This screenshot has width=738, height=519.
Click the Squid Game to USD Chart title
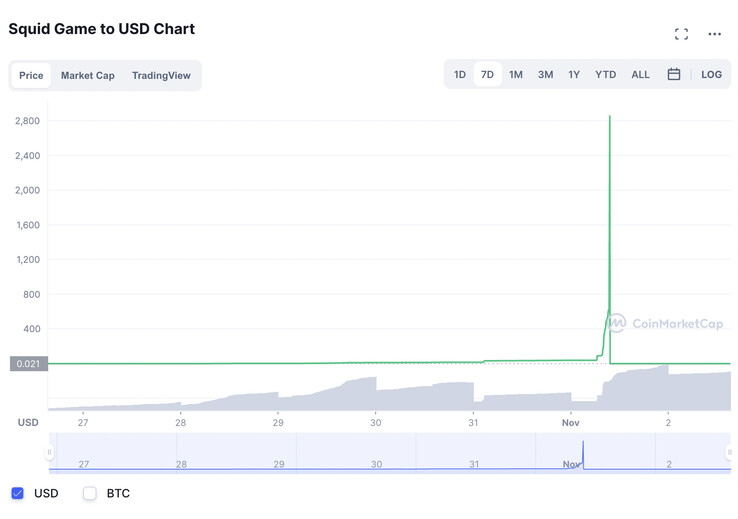click(x=102, y=29)
